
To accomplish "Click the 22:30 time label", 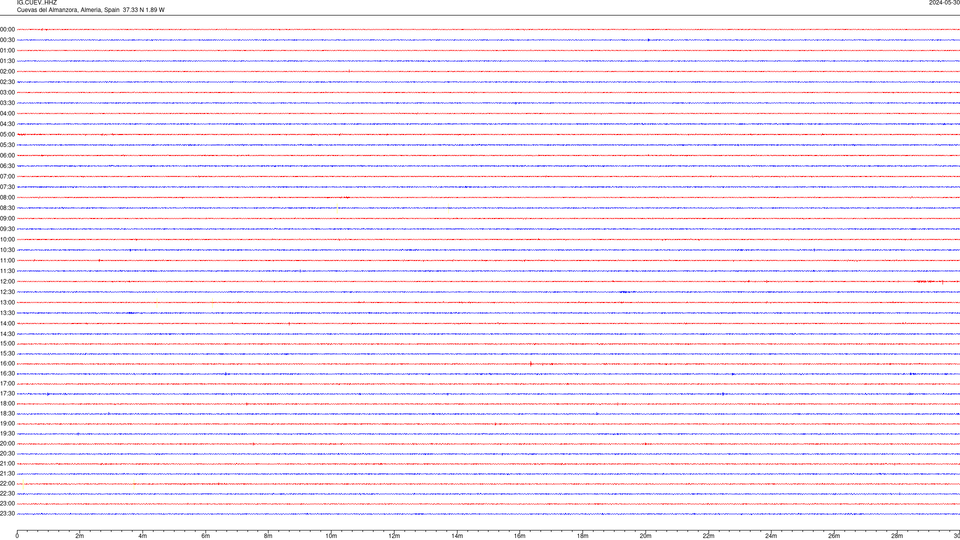I will tap(7, 493).
